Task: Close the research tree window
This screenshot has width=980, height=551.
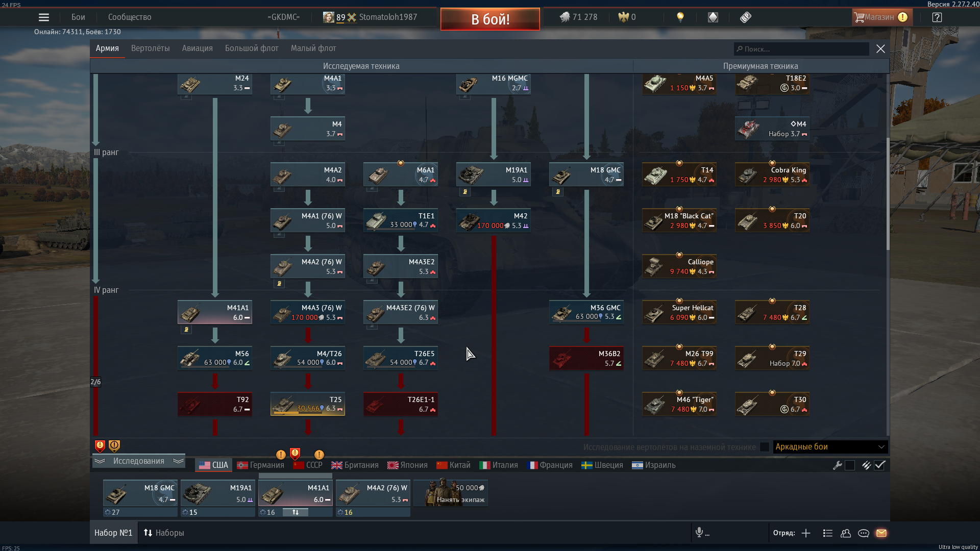Action: pos(880,49)
